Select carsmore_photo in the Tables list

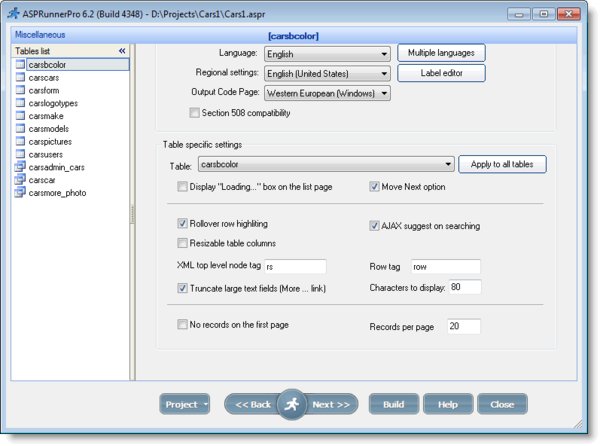[57, 193]
